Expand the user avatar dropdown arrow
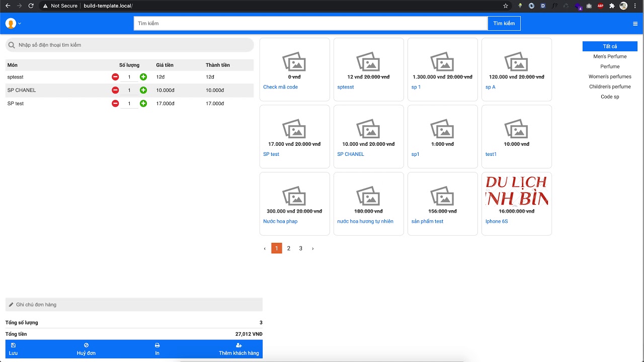The width and height of the screenshot is (644, 362). click(20, 24)
